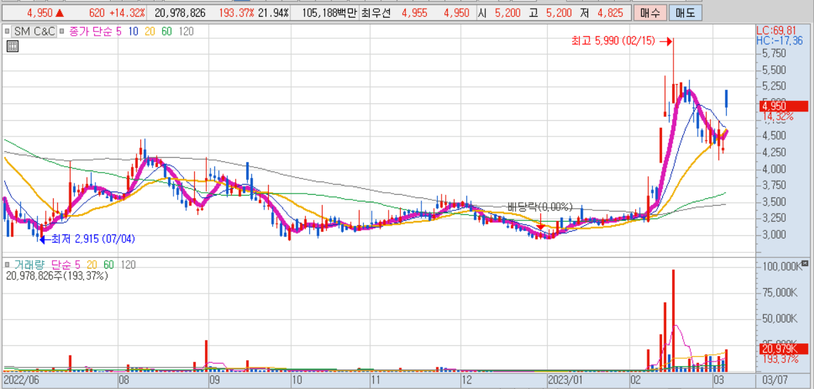Click the 20,978,826주(193.37%) volume readout
The image size is (814, 389).
(x=57, y=276)
